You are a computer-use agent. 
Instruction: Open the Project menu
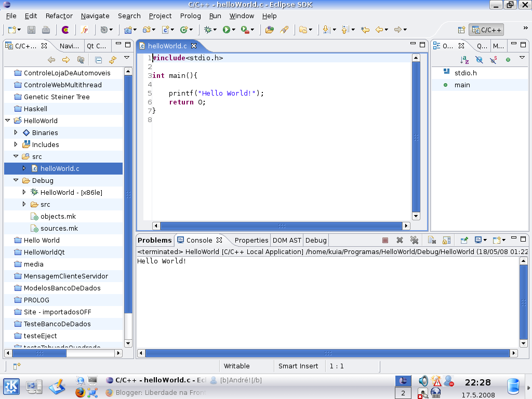(160, 16)
